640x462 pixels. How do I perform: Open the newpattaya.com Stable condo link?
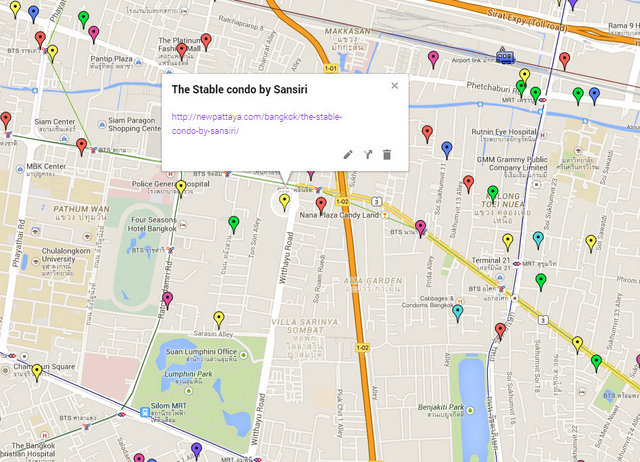(256, 124)
